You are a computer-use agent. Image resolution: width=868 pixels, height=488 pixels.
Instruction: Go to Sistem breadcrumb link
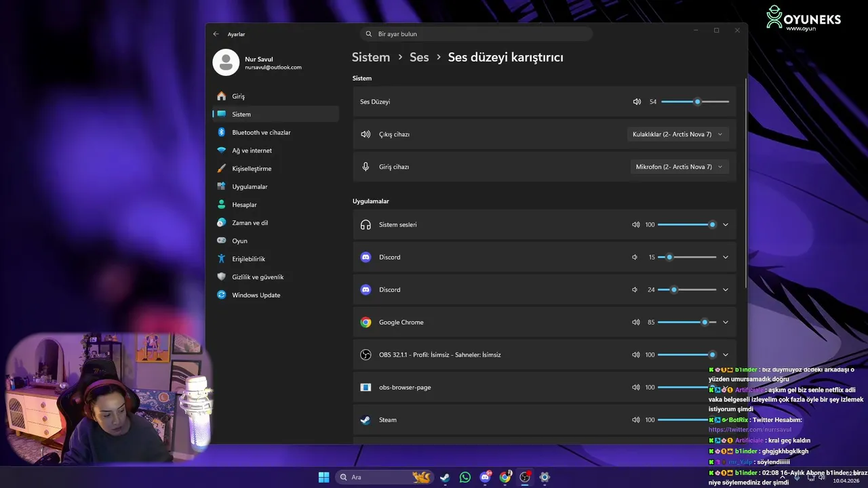coord(371,58)
